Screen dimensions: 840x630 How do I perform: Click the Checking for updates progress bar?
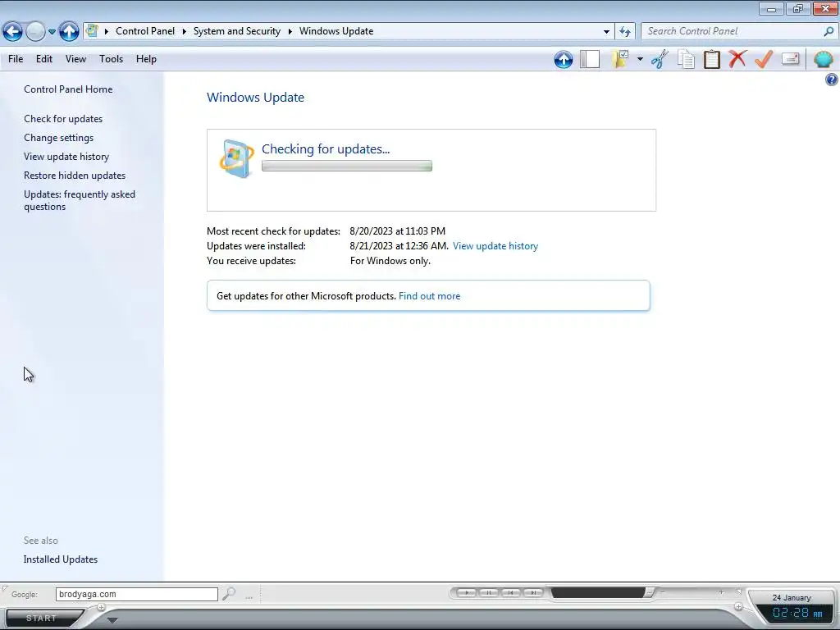coord(347,166)
